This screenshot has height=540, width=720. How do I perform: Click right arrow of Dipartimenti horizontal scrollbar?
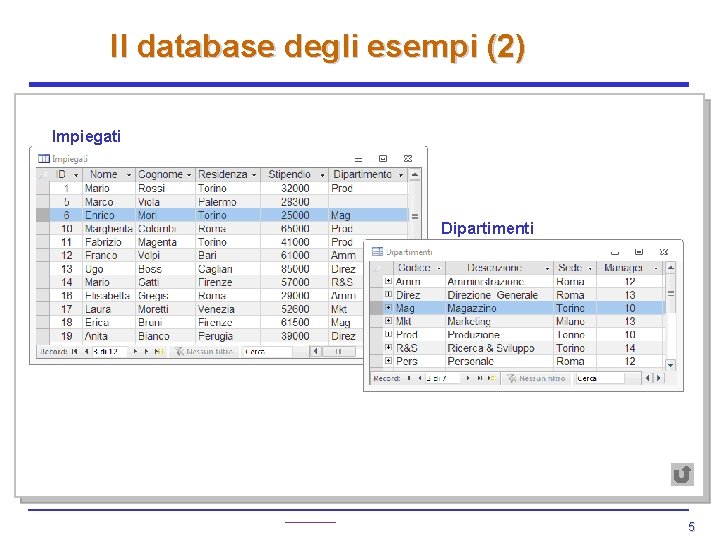coord(659,378)
